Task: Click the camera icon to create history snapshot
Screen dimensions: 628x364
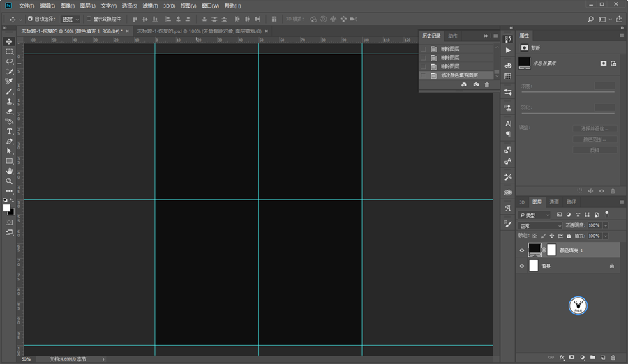Action: [476, 85]
